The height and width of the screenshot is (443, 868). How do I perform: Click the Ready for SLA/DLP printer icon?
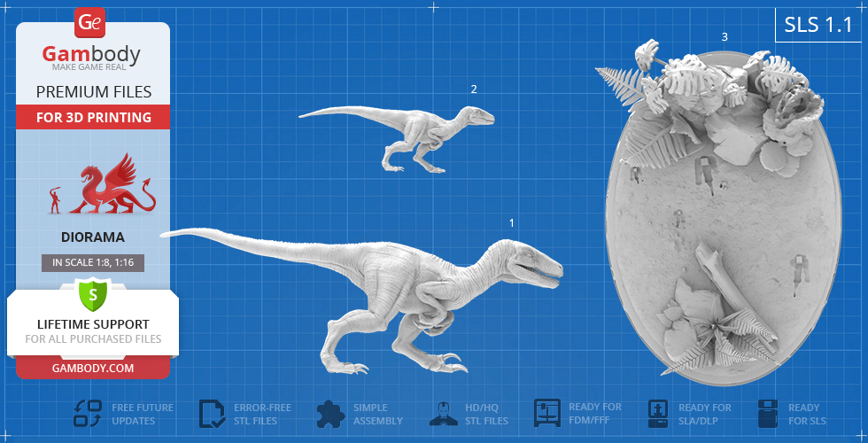click(659, 414)
